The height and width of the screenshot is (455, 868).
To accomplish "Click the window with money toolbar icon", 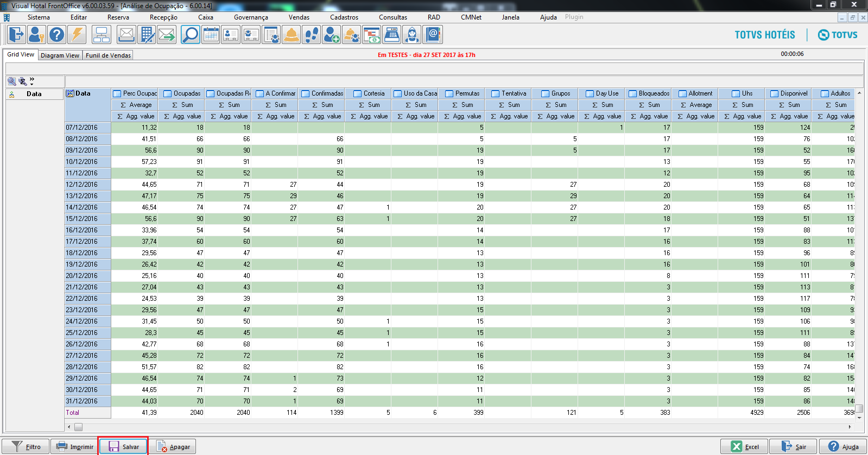I will [371, 35].
